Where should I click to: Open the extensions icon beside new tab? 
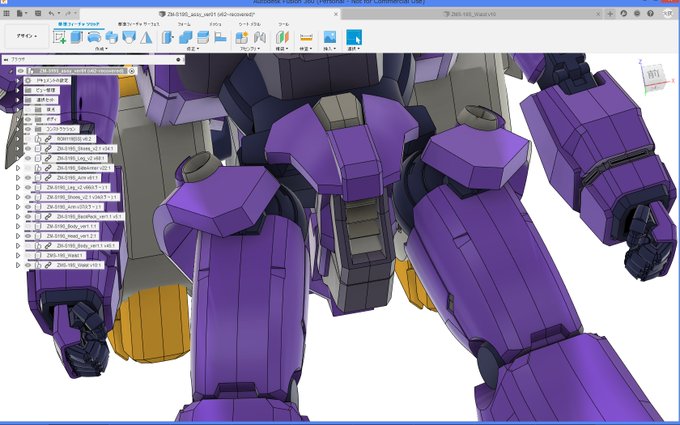pyautogui.click(x=624, y=13)
